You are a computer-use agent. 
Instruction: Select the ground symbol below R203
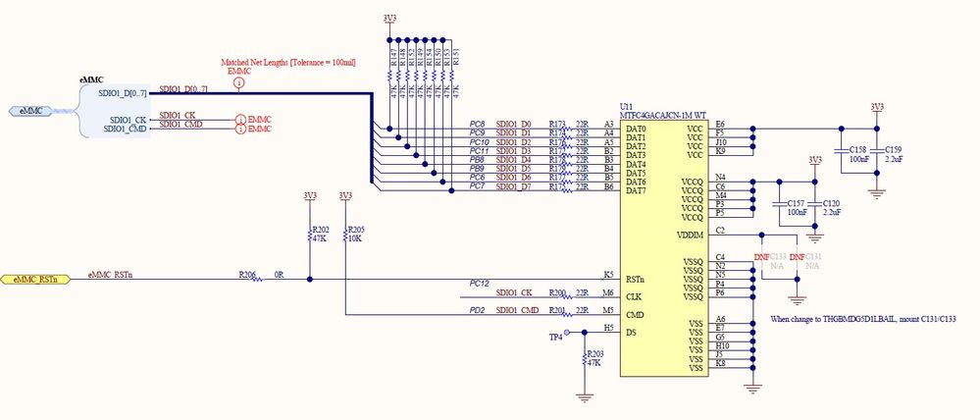pyautogui.click(x=584, y=397)
